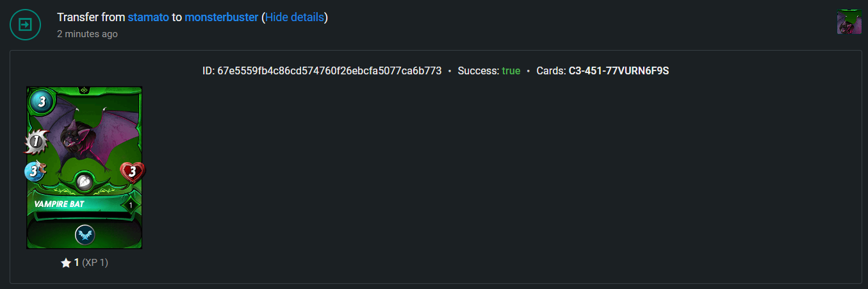This screenshot has width=868, height=289.
Task: Click the level 1 diamond badge
Action: 131,205
